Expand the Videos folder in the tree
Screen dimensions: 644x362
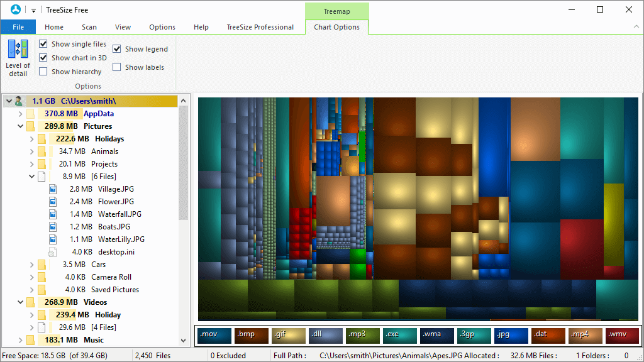pos(20,302)
